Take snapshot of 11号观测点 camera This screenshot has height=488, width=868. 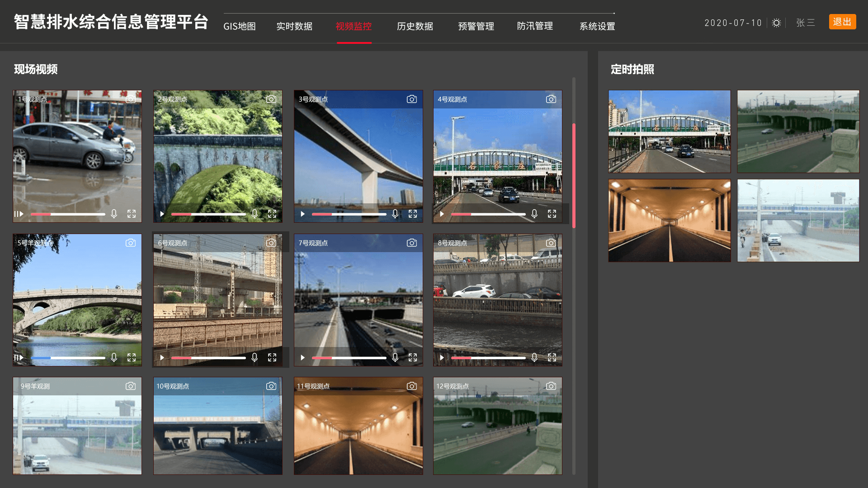click(412, 386)
